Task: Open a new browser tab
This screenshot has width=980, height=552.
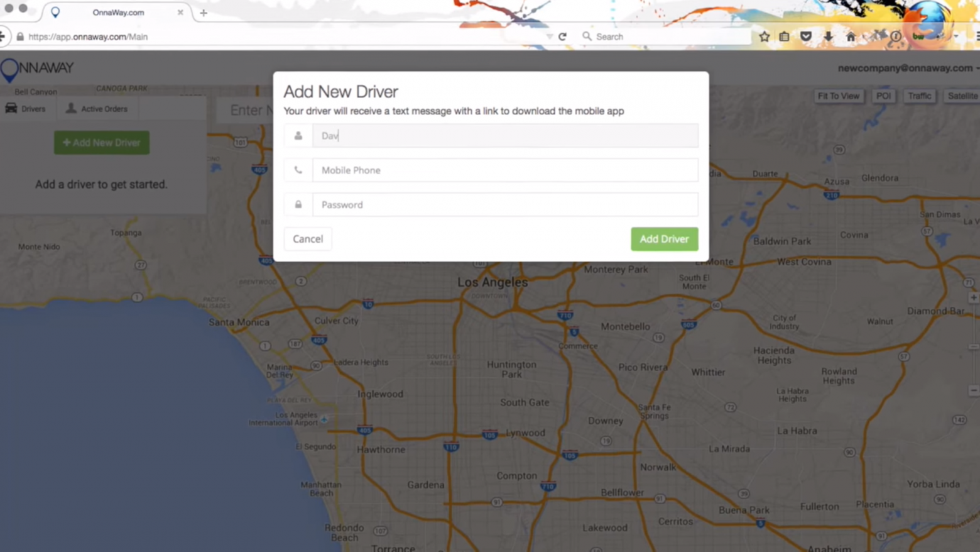Action: (x=204, y=13)
